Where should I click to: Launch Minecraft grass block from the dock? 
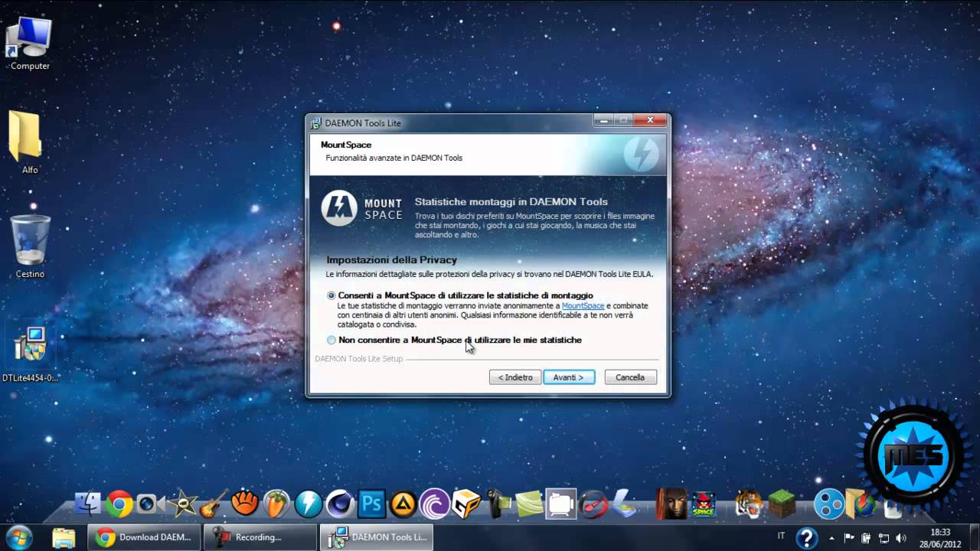point(782,503)
